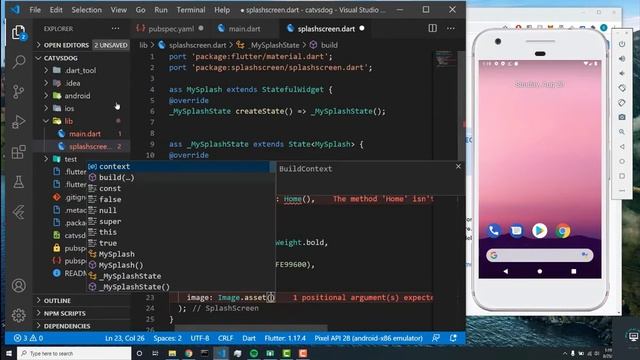Open the Extensions view
Screen dimensions: 640x360
tap(18, 152)
